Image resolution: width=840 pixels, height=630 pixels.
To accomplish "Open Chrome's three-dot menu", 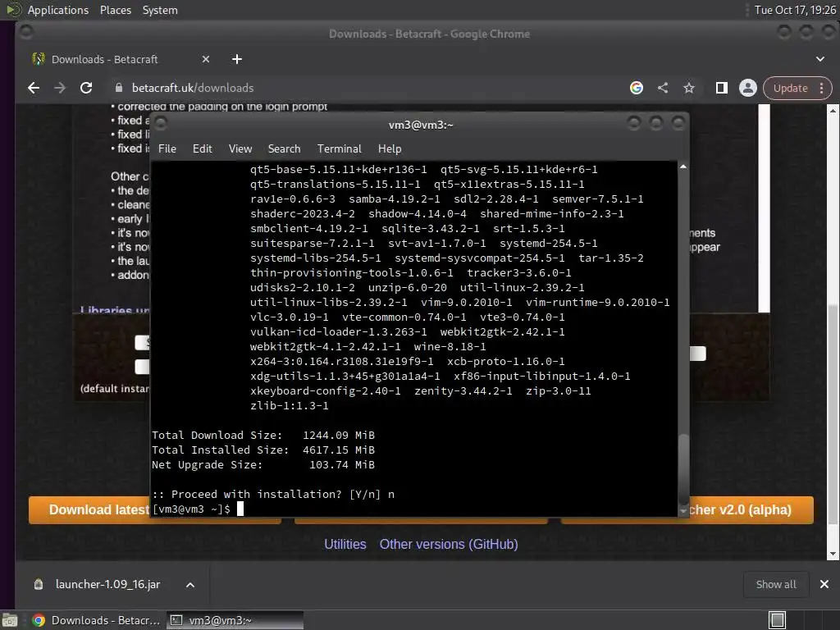I will pyautogui.click(x=822, y=88).
